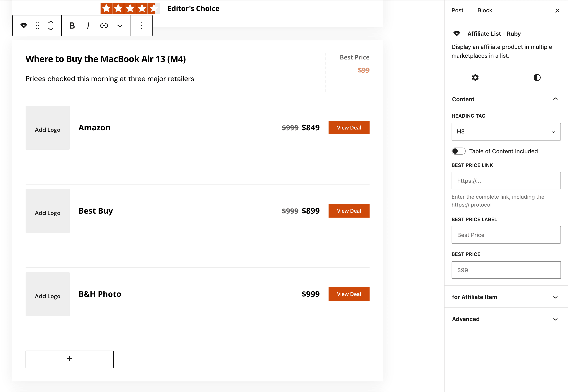568x392 pixels.
Task: Expand the for Affiliate Item panel
Action: point(506,297)
